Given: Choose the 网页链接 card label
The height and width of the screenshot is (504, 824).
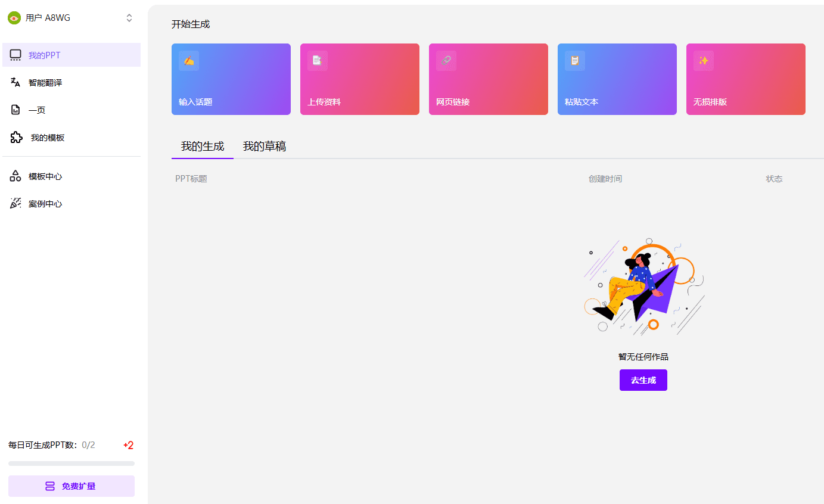Looking at the screenshot, I should coord(453,102).
